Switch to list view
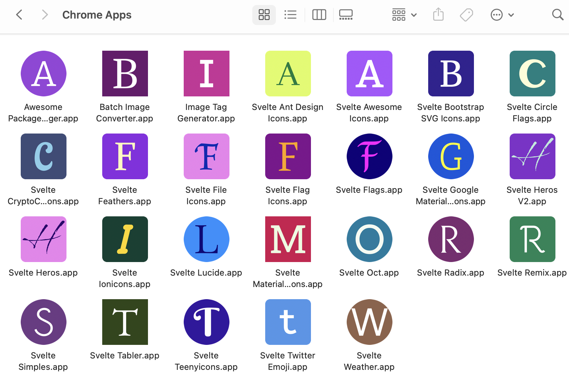Viewport: 569px width, 392px height. pyautogui.click(x=290, y=15)
